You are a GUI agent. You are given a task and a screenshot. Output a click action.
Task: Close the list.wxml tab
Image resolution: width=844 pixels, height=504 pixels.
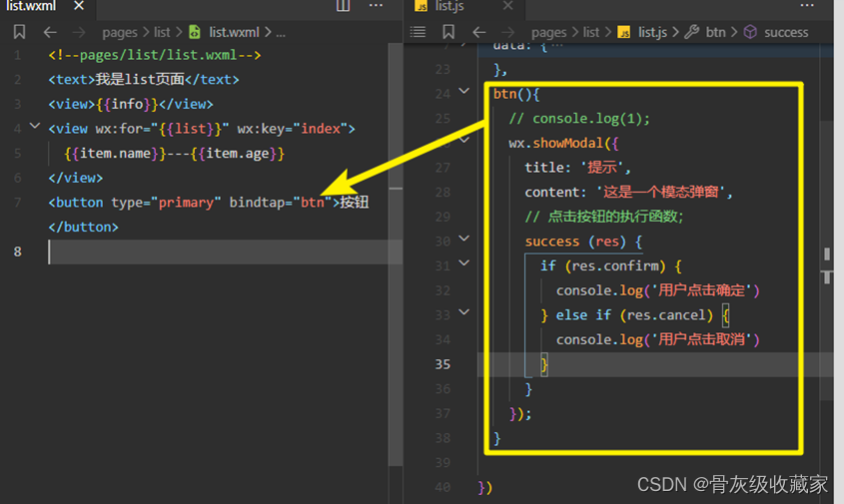coord(79,5)
